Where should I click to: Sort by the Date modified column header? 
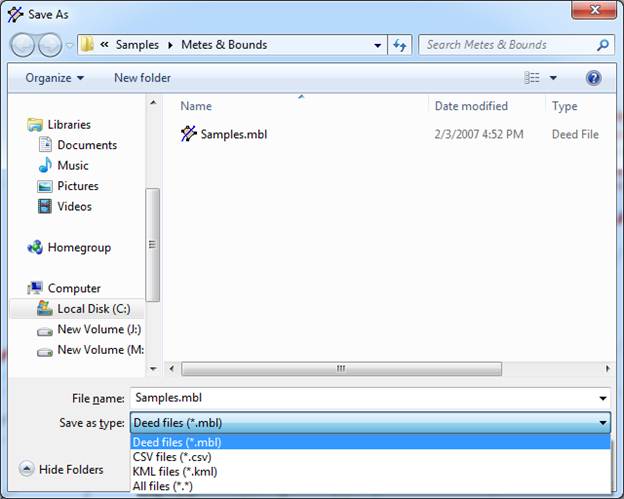point(471,106)
